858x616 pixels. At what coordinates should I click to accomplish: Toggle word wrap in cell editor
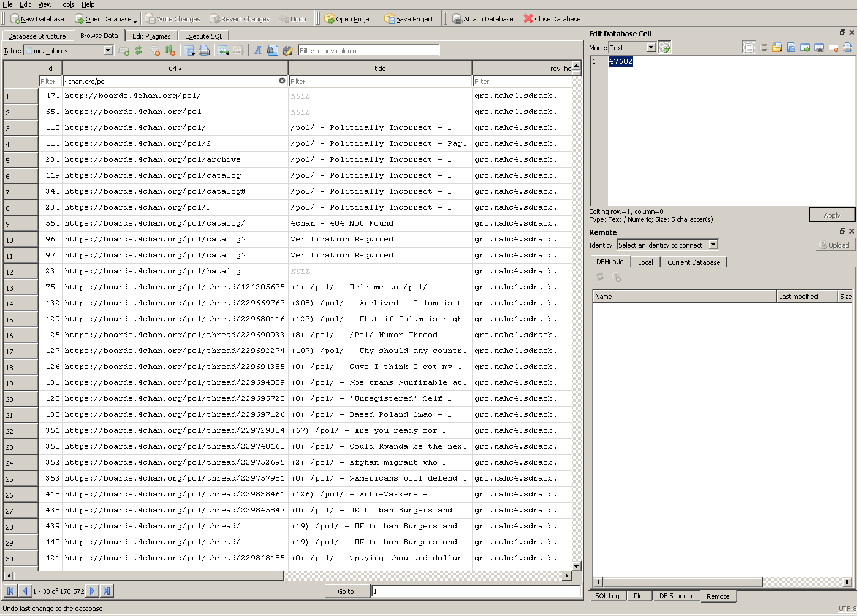[x=749, y=47]
